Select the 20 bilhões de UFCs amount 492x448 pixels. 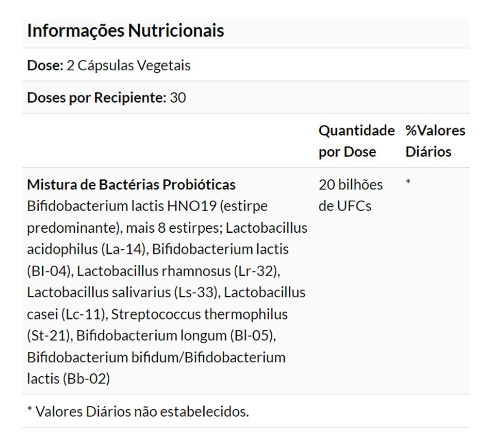[351, 195]
